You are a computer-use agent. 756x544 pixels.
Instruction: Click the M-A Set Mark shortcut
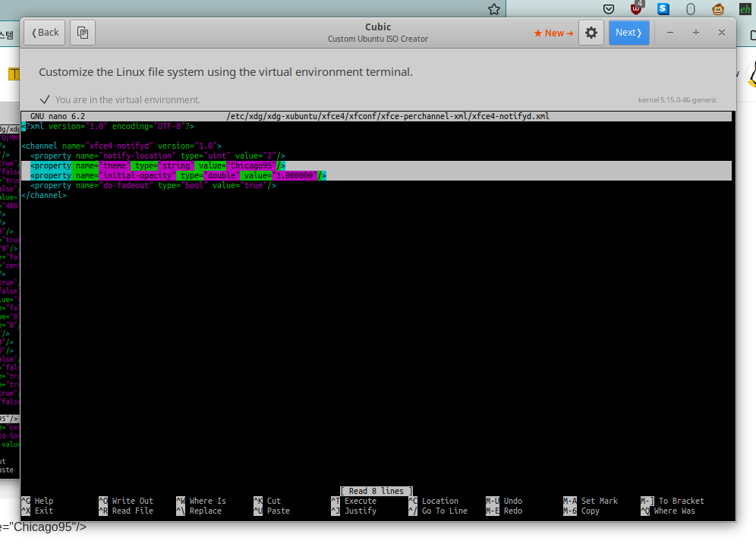(x=591, y=501)
